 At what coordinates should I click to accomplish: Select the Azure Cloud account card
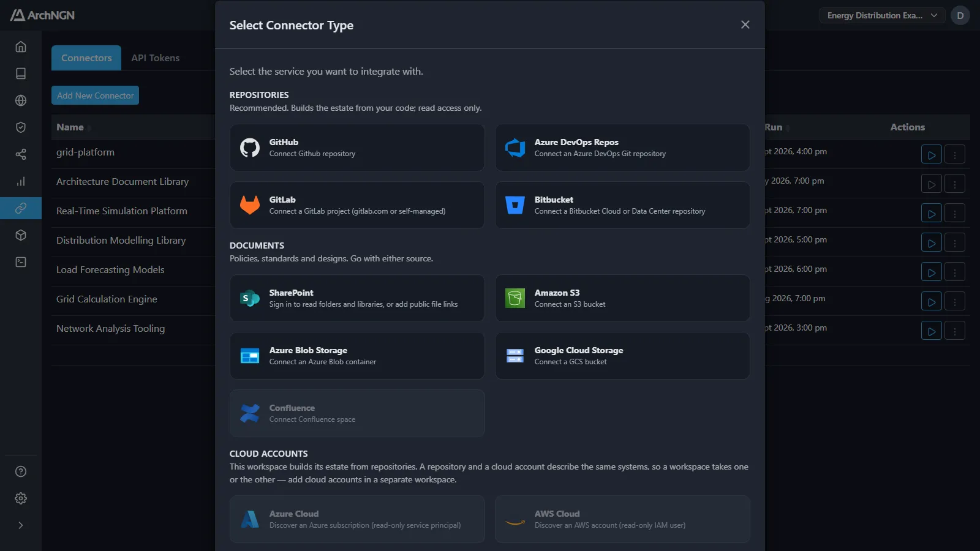[357, 519]
